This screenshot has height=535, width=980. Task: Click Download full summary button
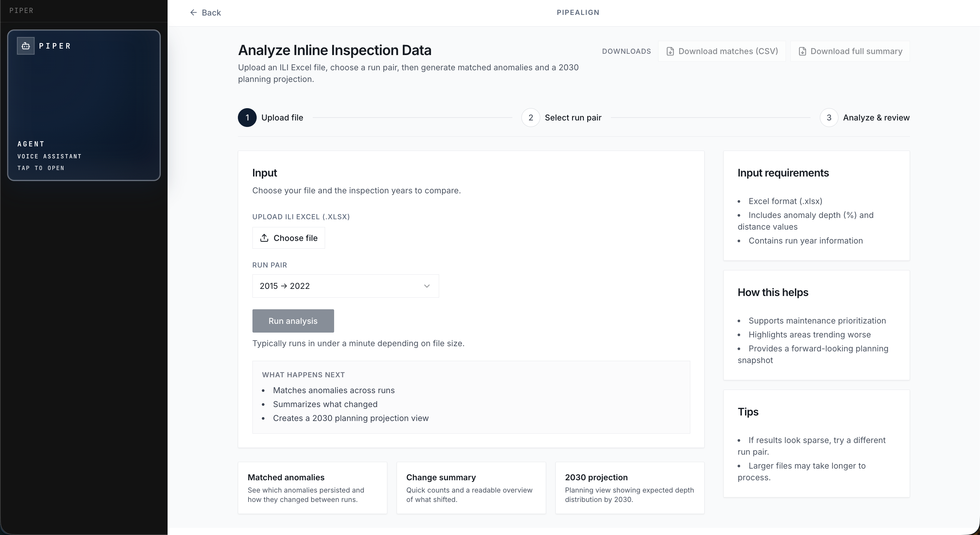(850, 51)
